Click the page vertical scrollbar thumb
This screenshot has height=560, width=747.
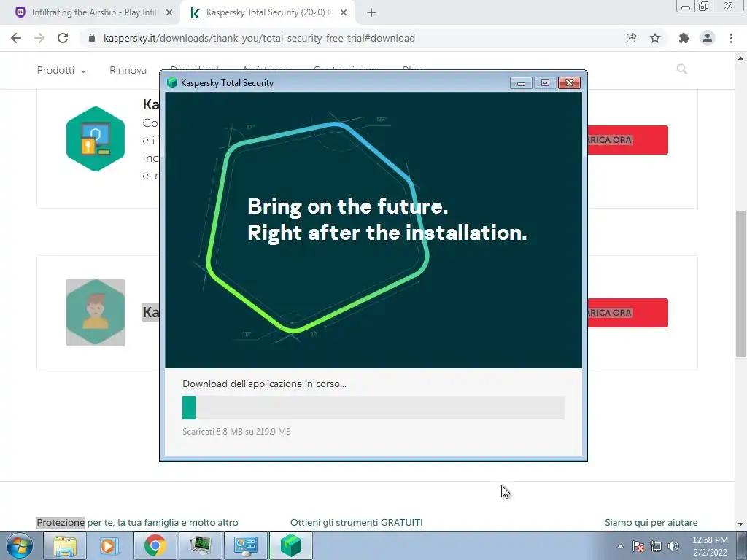[x=740, y=284]
